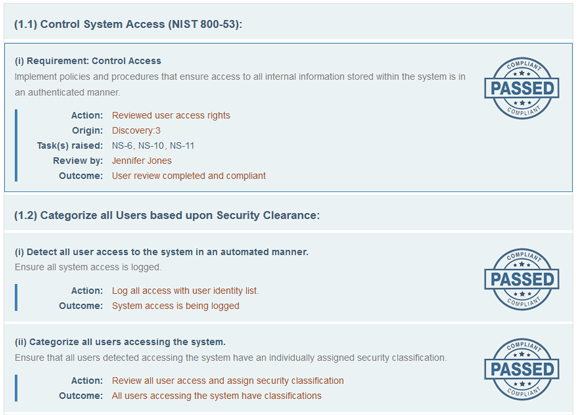Click the PASSED stamp beside Categorize all users accessing

pyautogui.click(x=522, y=369)
